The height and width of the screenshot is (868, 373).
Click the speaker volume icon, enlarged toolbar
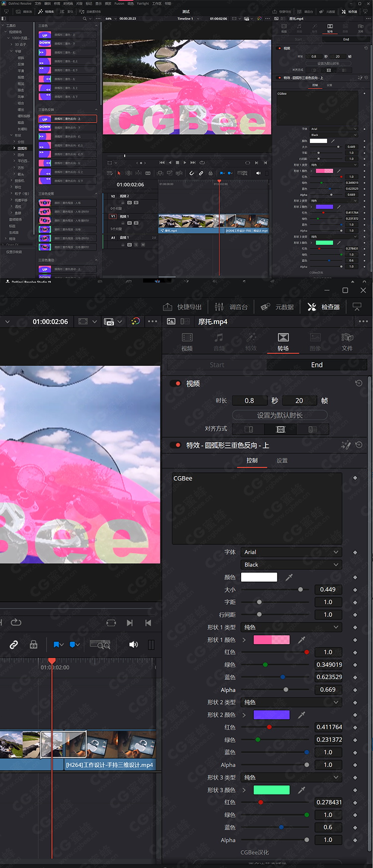click(133, 645)
